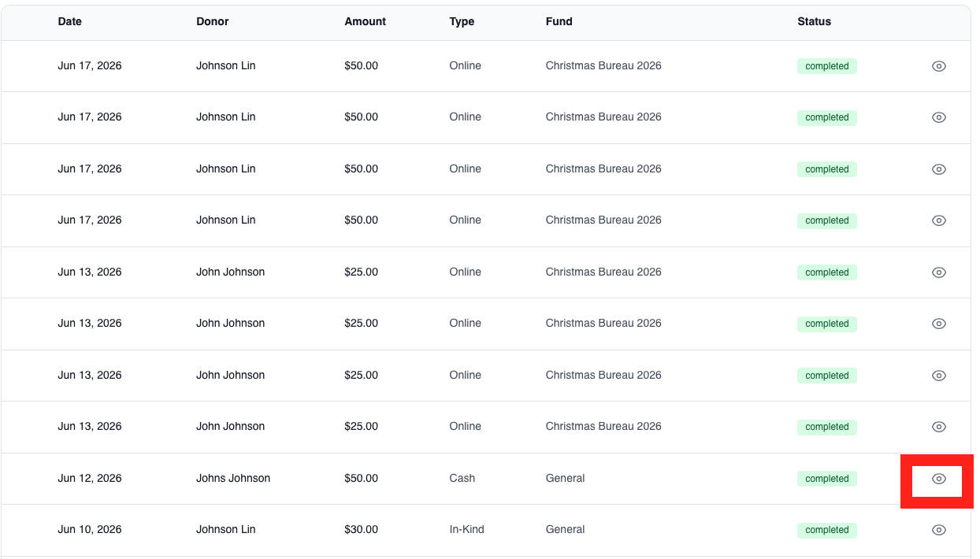
Task: Click the Fund column header
Action: [559, 21]
